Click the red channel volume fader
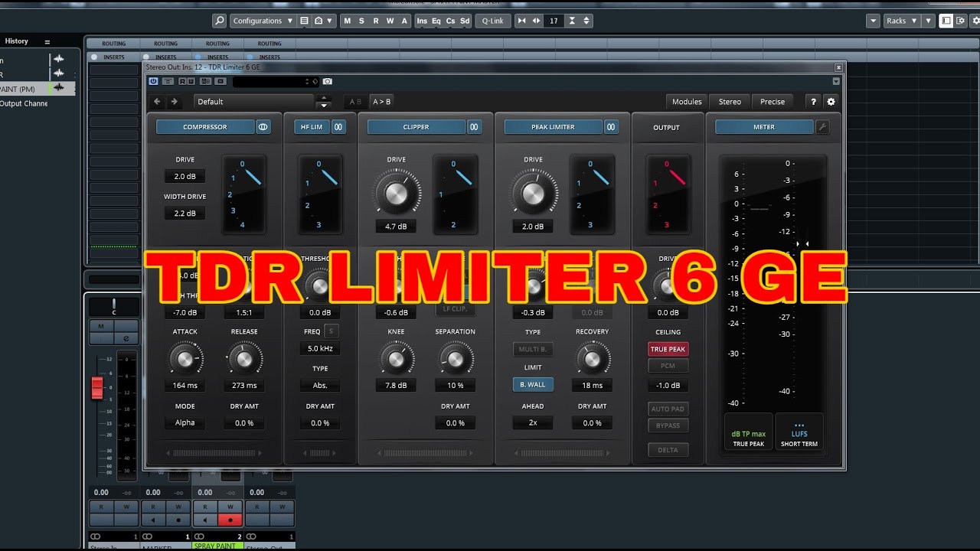Screen dimensions: 980x551 tap(97, 387)
